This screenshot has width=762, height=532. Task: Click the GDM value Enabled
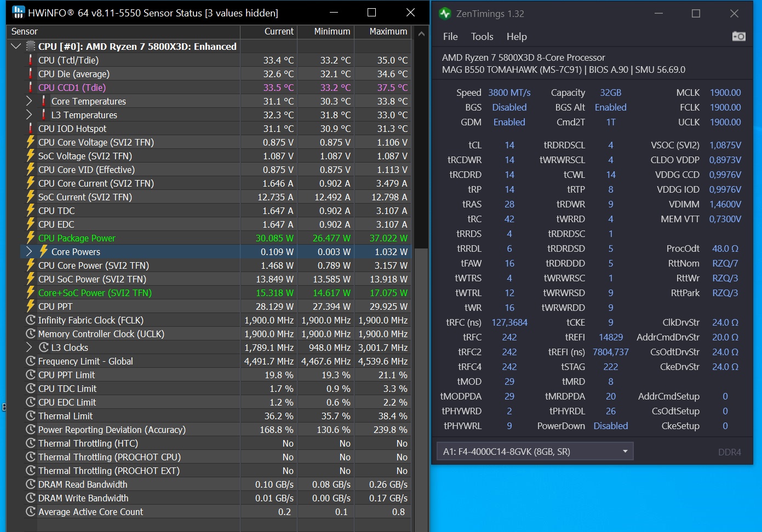509,122
